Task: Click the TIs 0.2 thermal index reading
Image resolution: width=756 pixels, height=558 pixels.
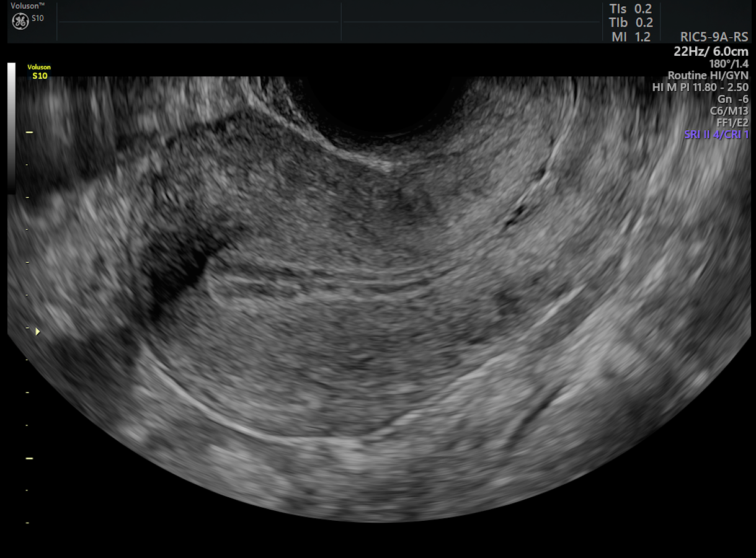Action: click(x=631, y=9)
